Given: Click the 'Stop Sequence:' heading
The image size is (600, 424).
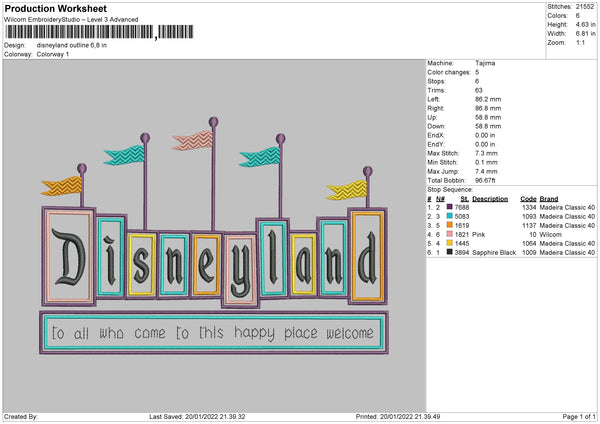Looking at the screenshot, I should pos(450,190).
